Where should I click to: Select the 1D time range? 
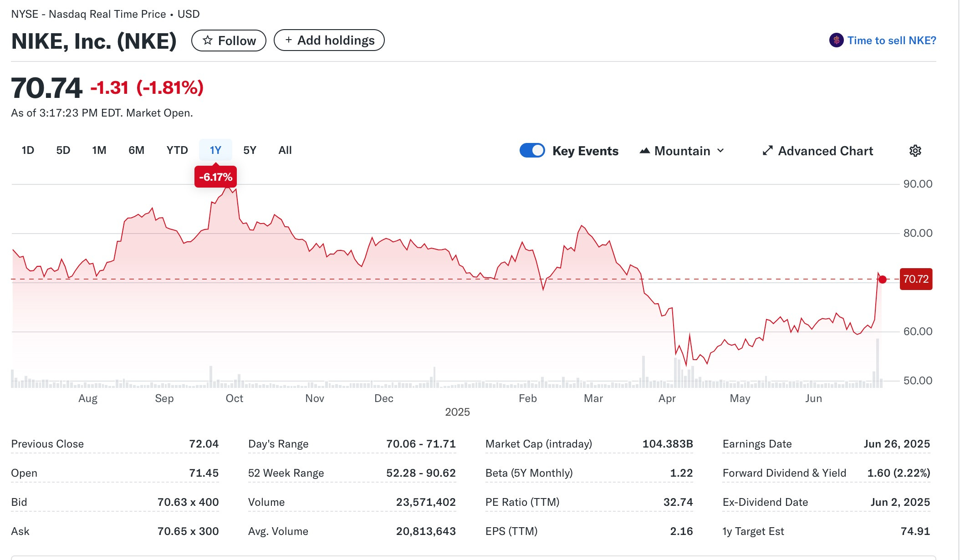tap(28, 150)
